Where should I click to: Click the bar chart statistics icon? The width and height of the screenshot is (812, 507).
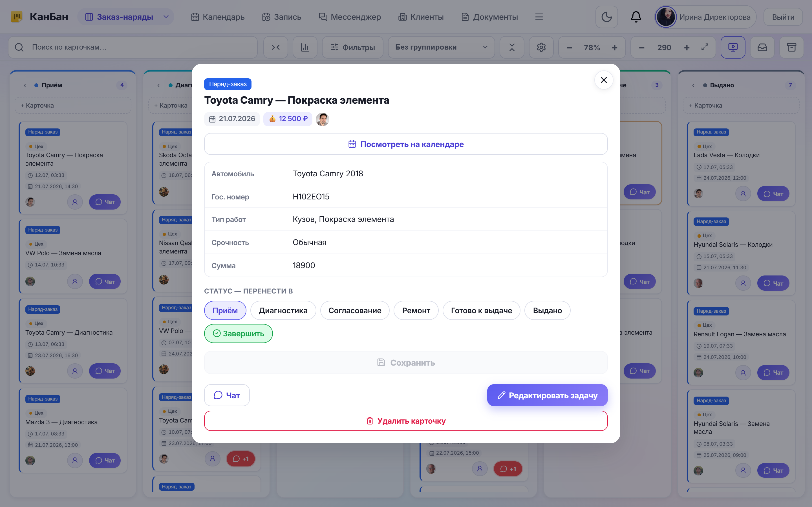[x=305, y=47]
